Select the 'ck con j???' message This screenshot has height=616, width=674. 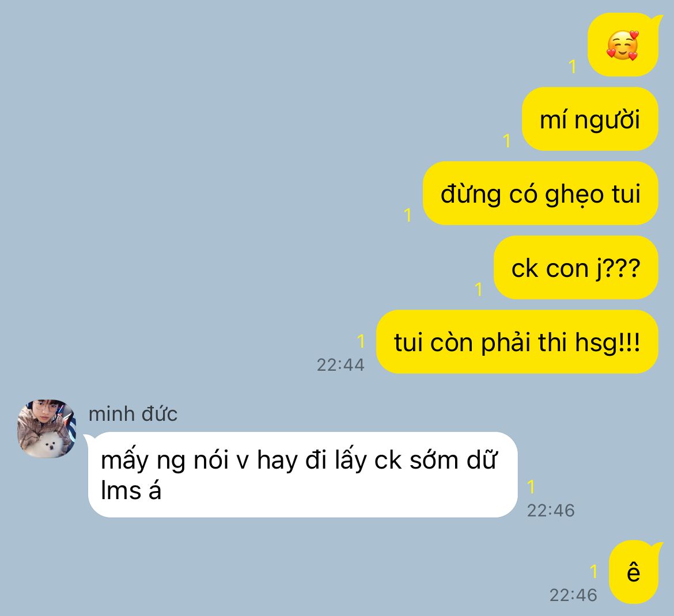tap(575, 268)
